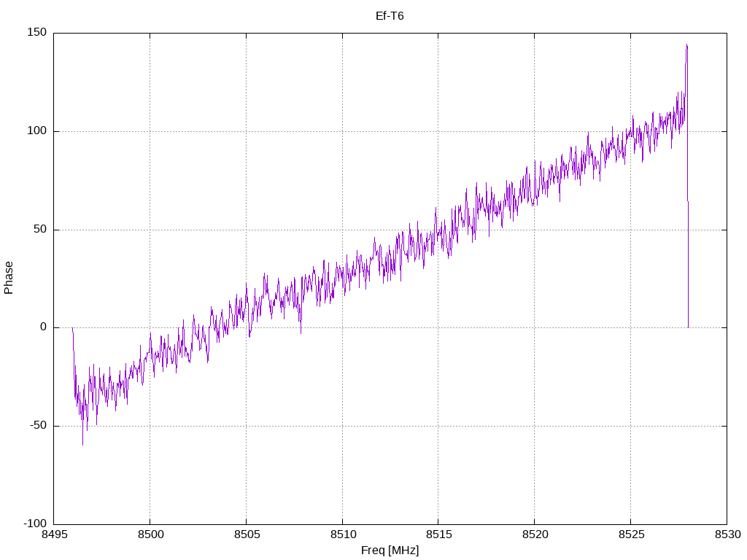Click the lowest phase dip near 8496.5 MHz

(82, 444)
